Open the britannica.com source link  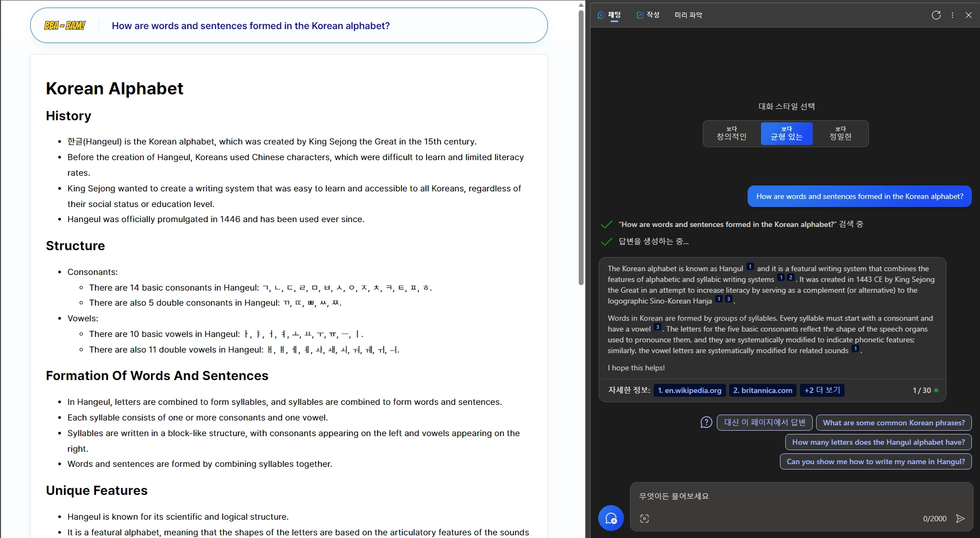point(763,390)
